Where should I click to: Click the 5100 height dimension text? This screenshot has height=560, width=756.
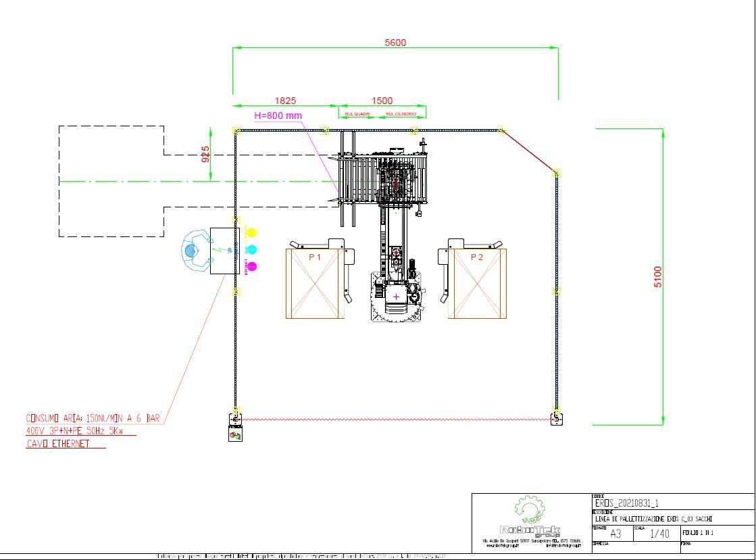pyautogui.click(x=658, y=276)
